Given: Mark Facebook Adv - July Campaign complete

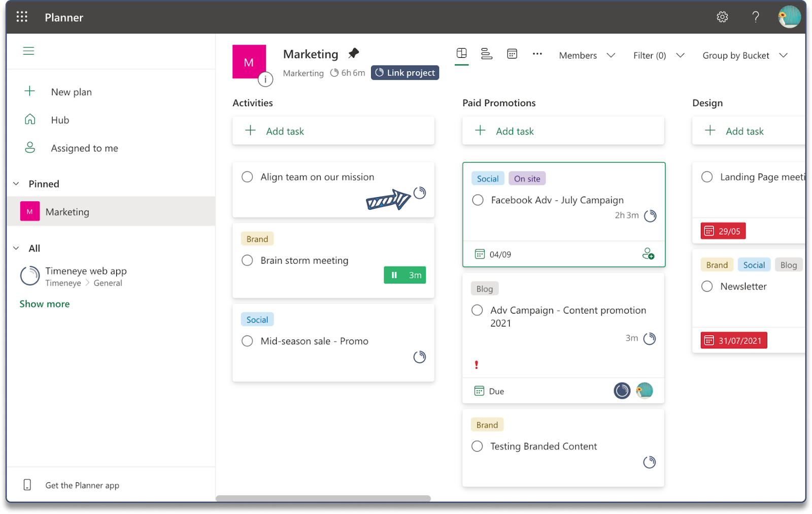Looking at the screenshot, I should pyautogui.click(x=478, y=200).
